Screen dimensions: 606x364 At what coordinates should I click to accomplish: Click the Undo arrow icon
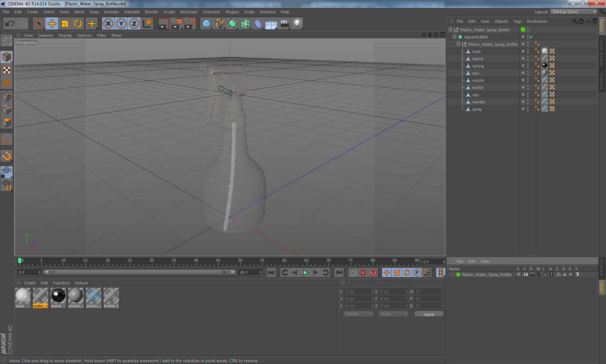[10, 24]
